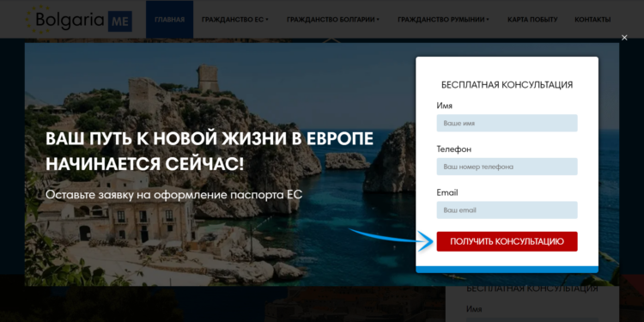Expand the Гражданство Болгарии dropdown arrow
This screenshot has height=322, width=644.
pos(378,19)
